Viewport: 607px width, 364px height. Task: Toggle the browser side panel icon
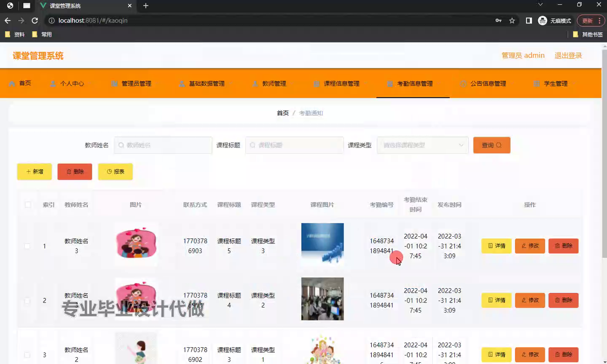click(x=529, y=20)
